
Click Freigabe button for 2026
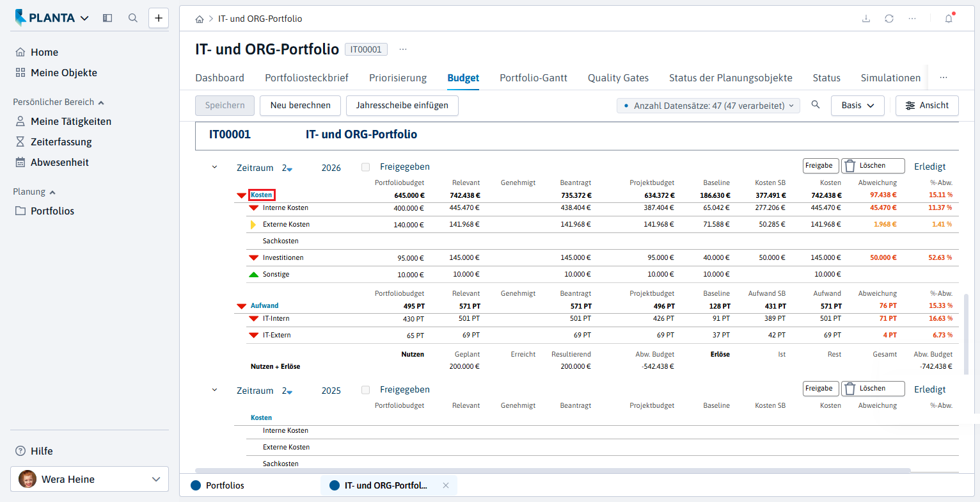(821, 166)
